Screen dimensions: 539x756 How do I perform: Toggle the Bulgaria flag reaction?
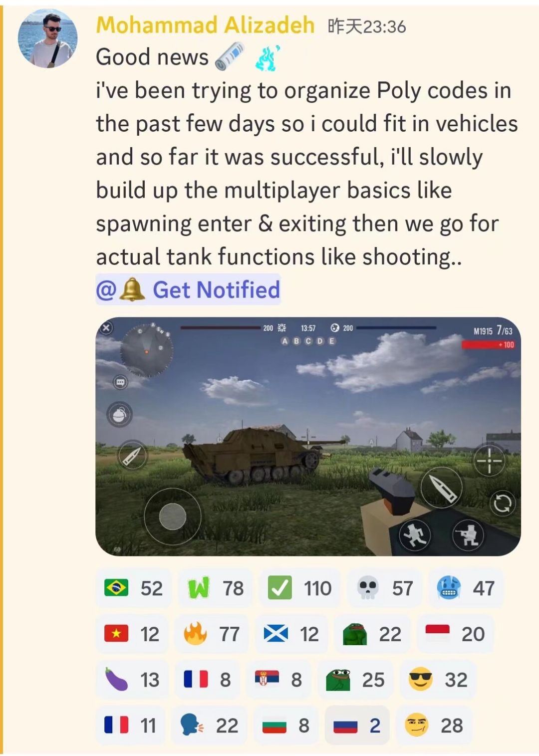(286, 726)
